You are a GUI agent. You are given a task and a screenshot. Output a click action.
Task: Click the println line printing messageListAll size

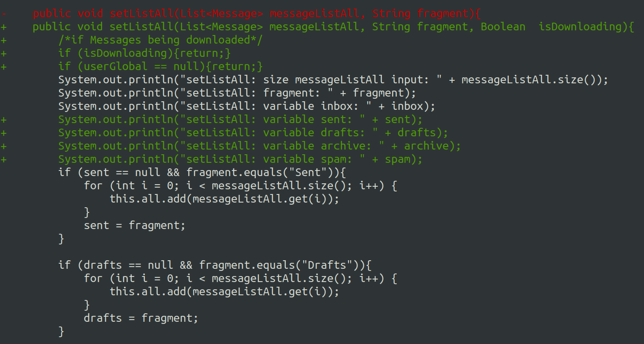tap(333, 80)
